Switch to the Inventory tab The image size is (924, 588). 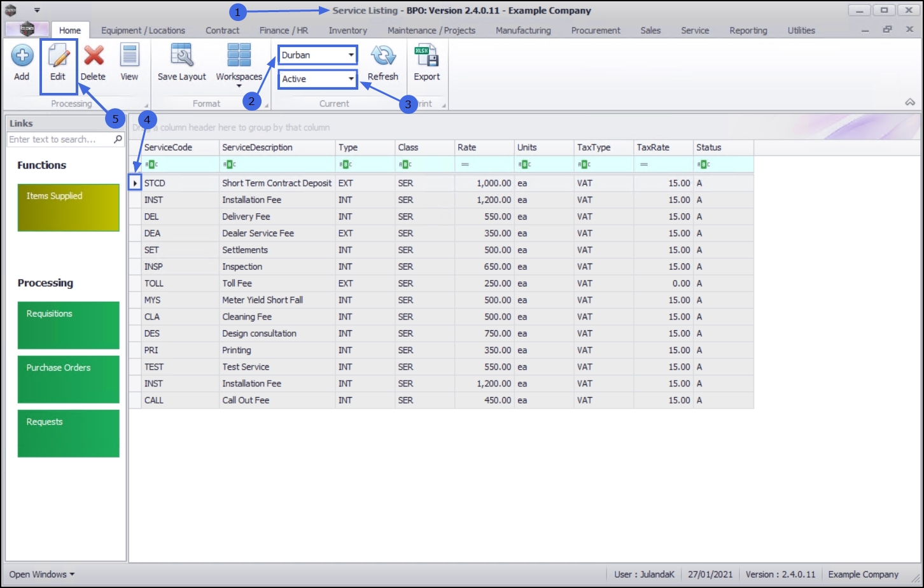tap(347, 31)
